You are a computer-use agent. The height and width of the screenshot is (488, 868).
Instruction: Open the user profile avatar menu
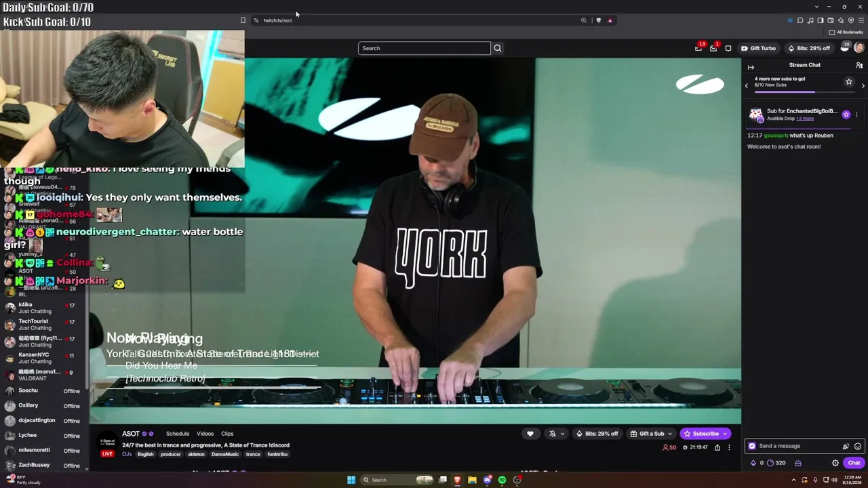pyautogui.click(x=859, y=48)
